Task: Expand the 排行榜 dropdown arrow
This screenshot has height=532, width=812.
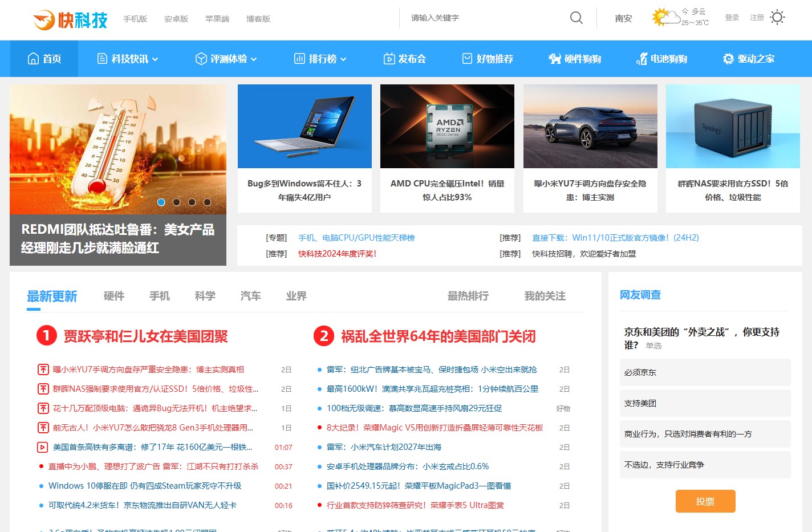Action: pyautogui.click(x=343, y=59)
